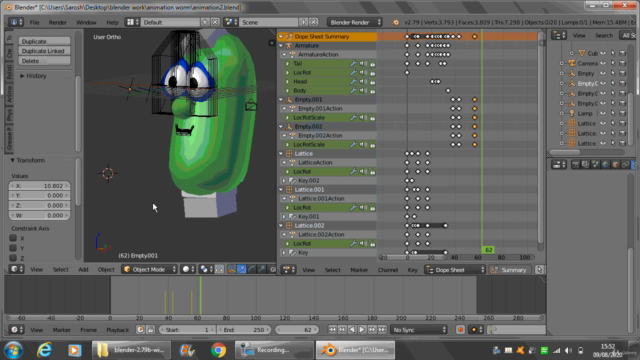This screenshot has height=360, width=640.
Task: Open the timeline Playback menu
Action: (118, 330)
